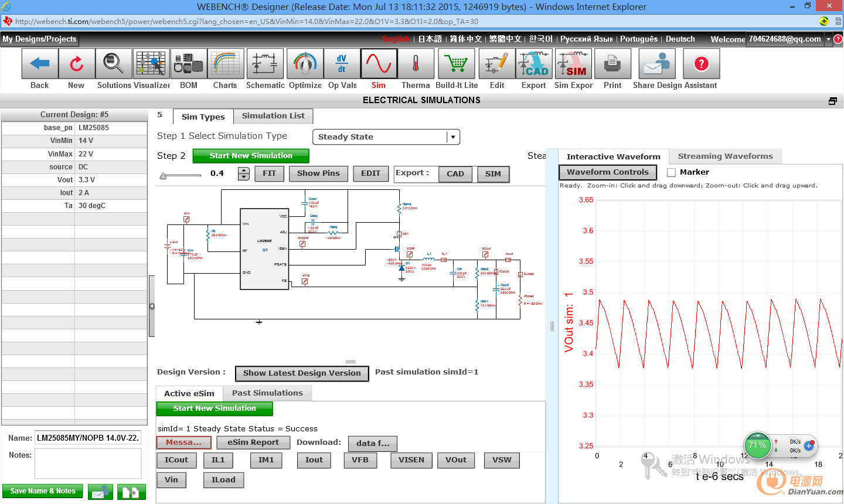This screenshot has height=504, width=844.
Task: Plot the ILoad waveform button
Action: pos(223,480)
